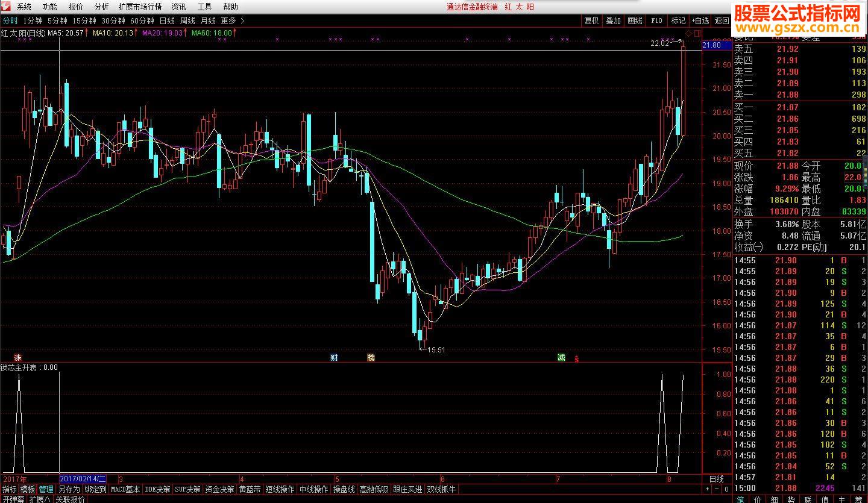Click the green 减 marker below the chart
Image resolution: width=868 pixels, height=503 pixels.
pyautogui.click(x=561, y=358)
